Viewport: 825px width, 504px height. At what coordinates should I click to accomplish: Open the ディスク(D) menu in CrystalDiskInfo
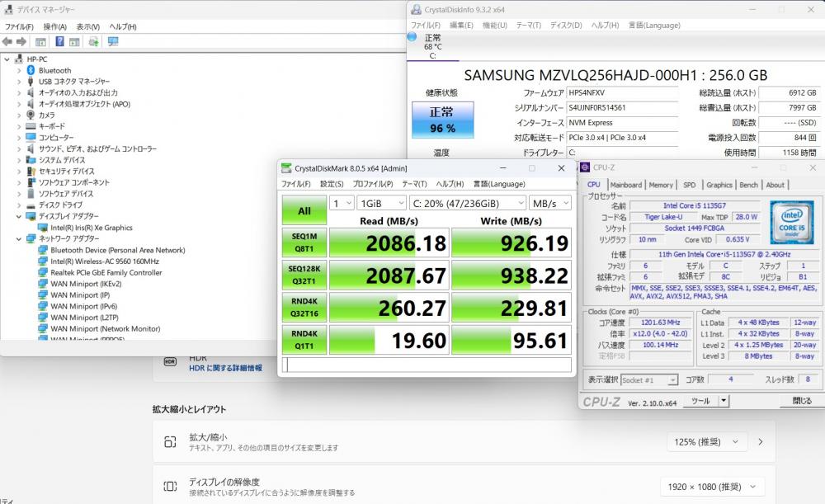click(x=566, y=26)
